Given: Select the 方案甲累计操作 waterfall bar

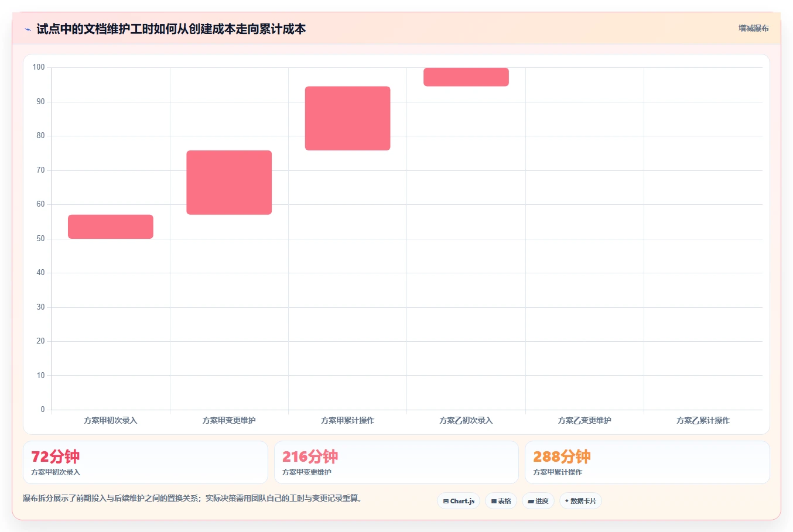Looking at the screenshot, I should tap(347, 118).
